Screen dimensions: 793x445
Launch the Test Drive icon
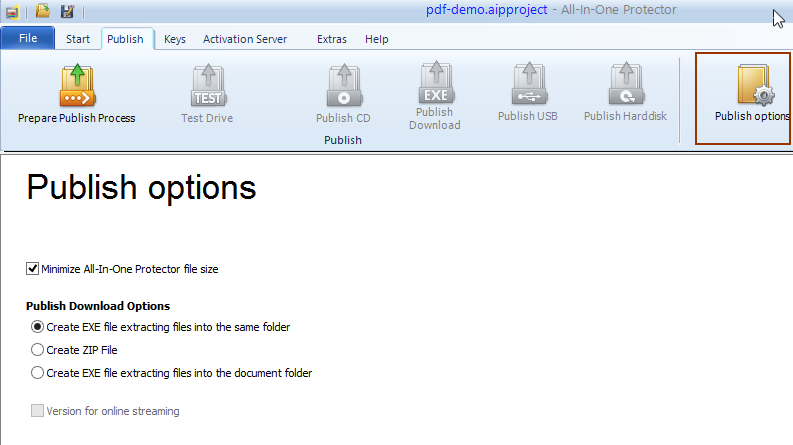point(208,85)
